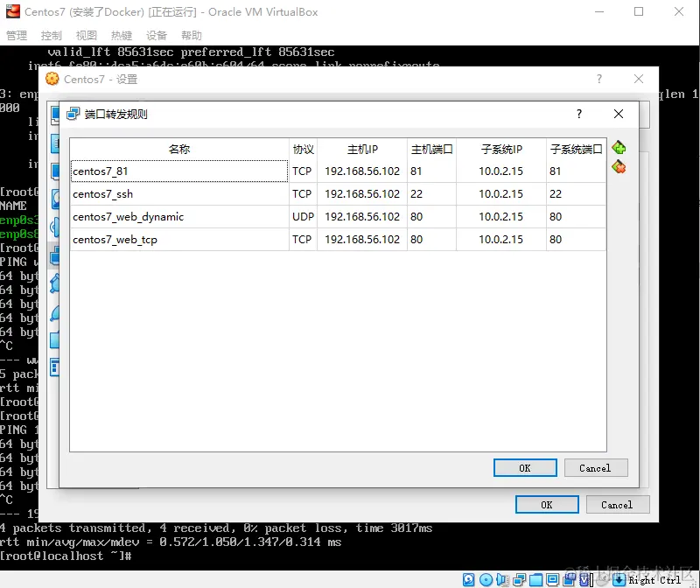This screenshot has width=700, height=588.
Task: Click host port 81 of centos7_81 rule
Action: (x=431, y=171)
